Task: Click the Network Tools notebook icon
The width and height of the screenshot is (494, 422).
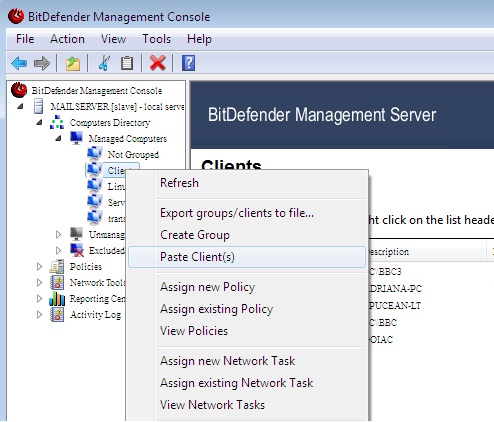Action: [57, 282]
